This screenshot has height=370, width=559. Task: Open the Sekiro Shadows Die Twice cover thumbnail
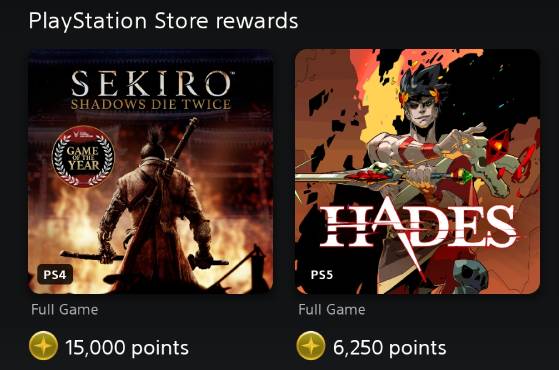(150, 171)
